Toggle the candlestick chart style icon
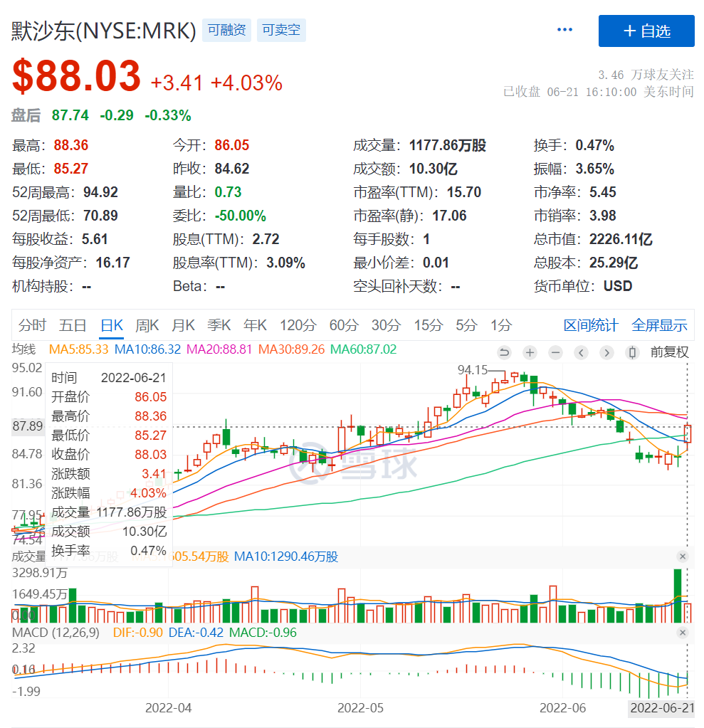The width and height of the screenshot is (704, 728). click(x=632, y=352)
